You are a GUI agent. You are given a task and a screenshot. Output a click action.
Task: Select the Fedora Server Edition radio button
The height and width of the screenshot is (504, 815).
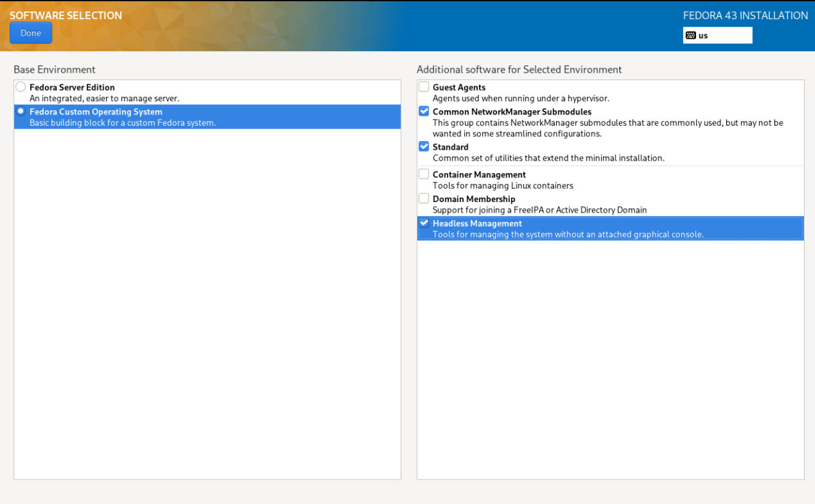pos(21,87)
